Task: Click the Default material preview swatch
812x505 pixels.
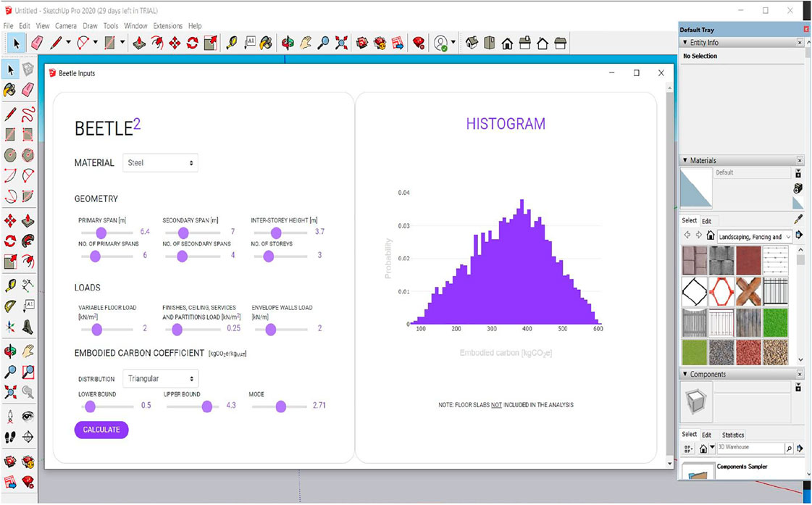Action: pyautogui.click(x=696, y=188)
